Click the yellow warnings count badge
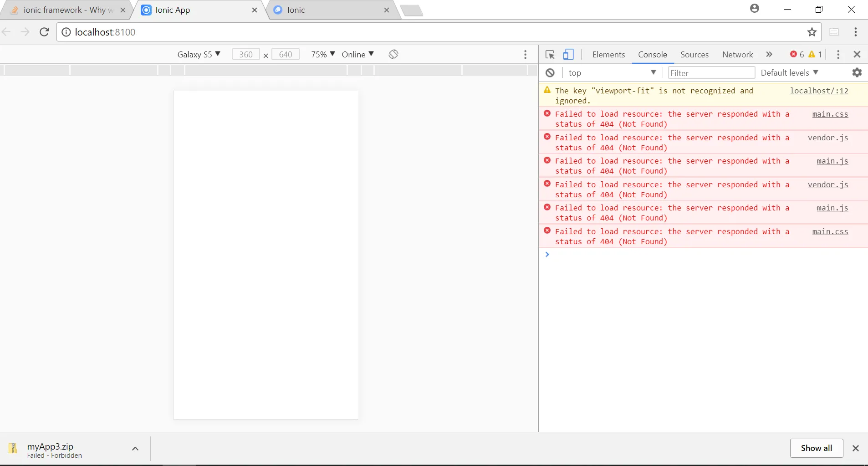Screen dimensions: 868x466 point(815,54)
